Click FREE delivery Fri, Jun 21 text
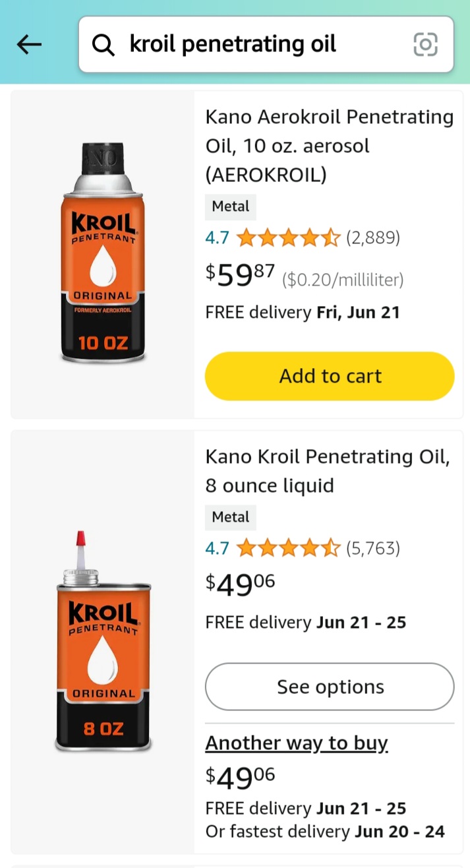 tap(303, 311)
